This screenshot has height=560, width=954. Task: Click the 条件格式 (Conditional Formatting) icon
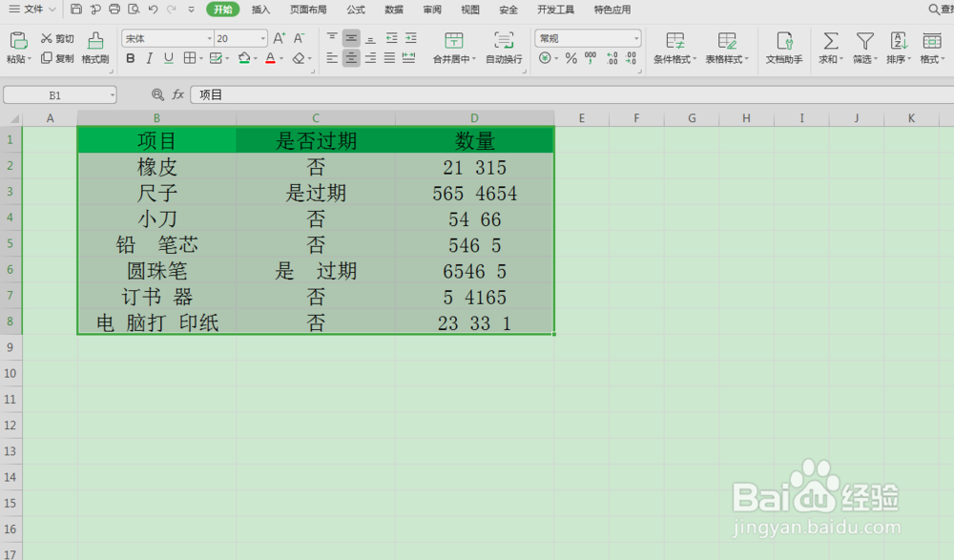point(676,48)
